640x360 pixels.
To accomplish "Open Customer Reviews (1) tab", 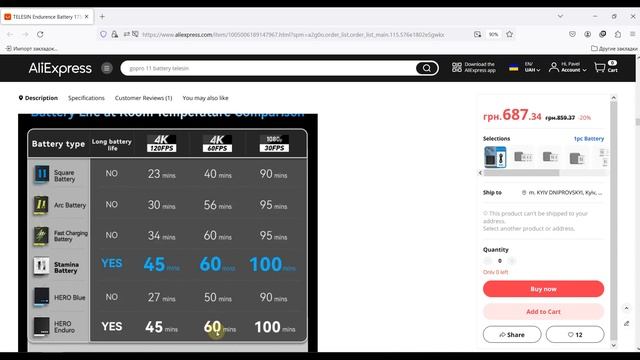I will click(x=143, y=98).
